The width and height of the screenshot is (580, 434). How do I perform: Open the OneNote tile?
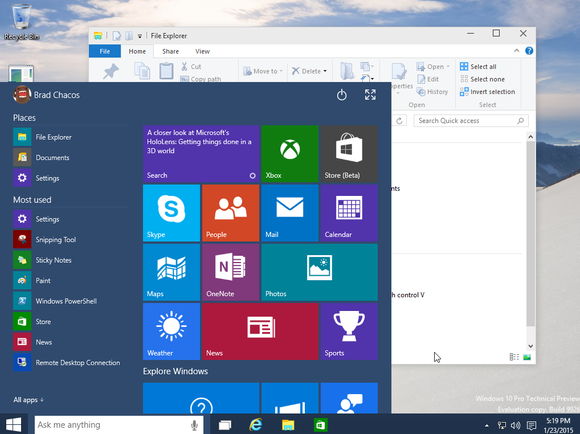tap(230, 272)
